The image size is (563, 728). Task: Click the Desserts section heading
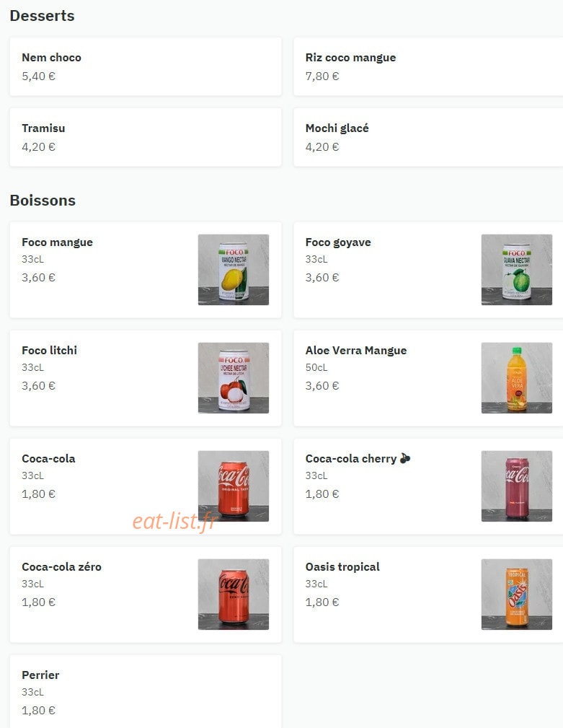[x=43, y=16]
